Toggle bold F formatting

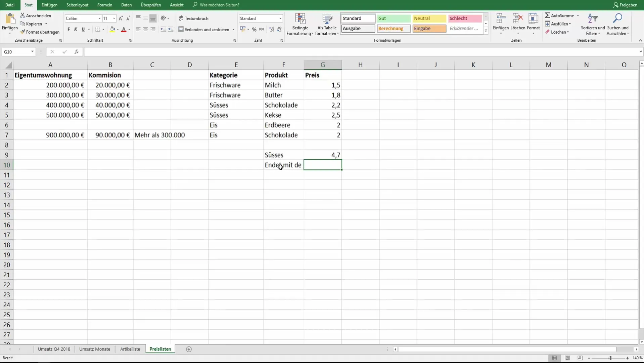coord(68,30)
